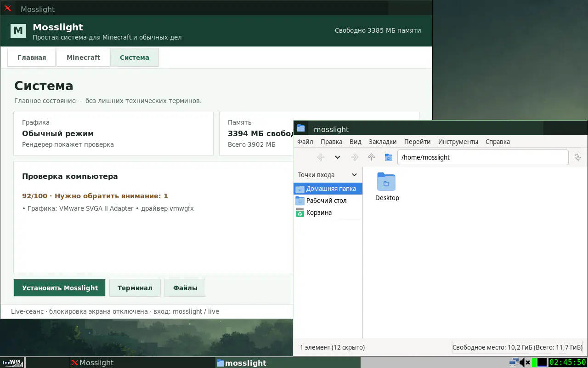This screenshot has height=368, width=588.
Task: Click the 'Графика: VMware SVGA II Adapter' line
Action: pyautogui.click(x=108, y=208)
